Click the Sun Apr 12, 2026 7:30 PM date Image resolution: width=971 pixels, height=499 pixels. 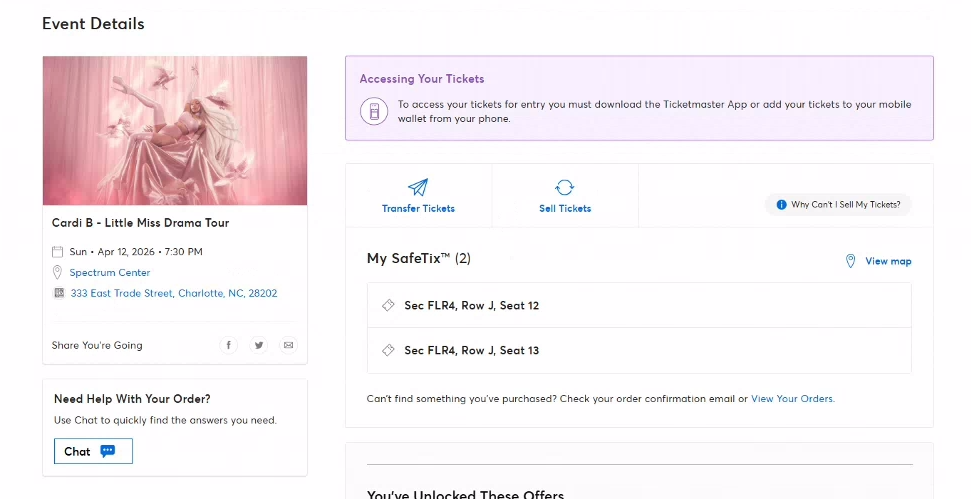click(136, 252)
